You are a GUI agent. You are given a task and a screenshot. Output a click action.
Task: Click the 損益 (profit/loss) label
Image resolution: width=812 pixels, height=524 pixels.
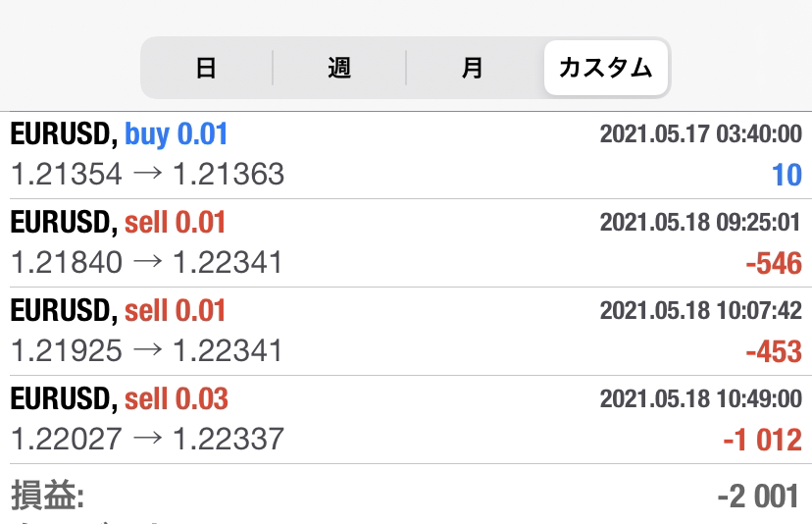pos(48,496)
